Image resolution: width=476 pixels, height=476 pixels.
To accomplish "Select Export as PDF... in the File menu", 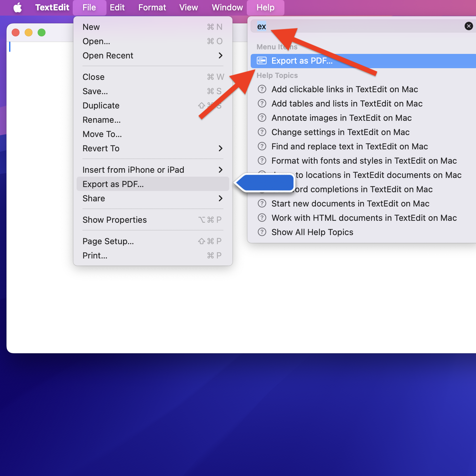I will (153, 184).
